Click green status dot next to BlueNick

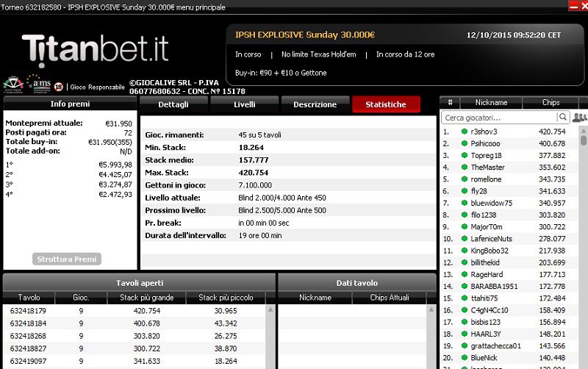pos(465,358)
